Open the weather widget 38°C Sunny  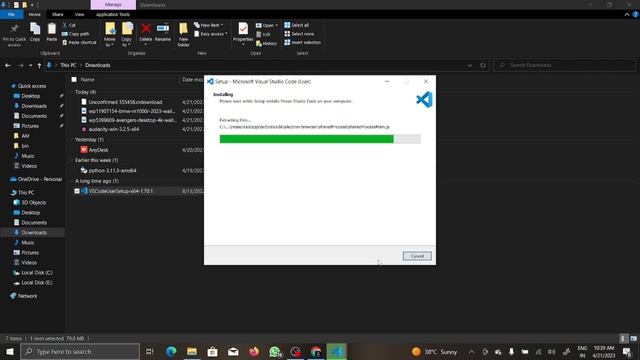tap(434, 352)
